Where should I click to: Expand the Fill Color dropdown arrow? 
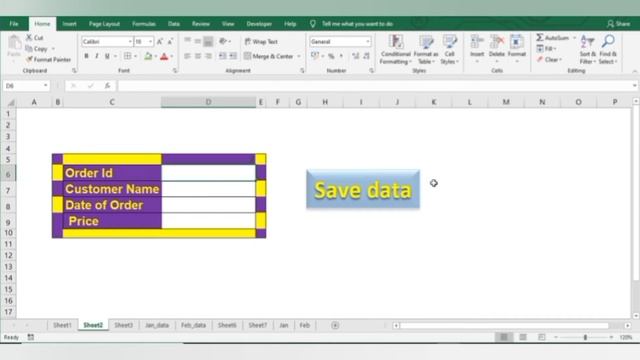pos(156,56)
